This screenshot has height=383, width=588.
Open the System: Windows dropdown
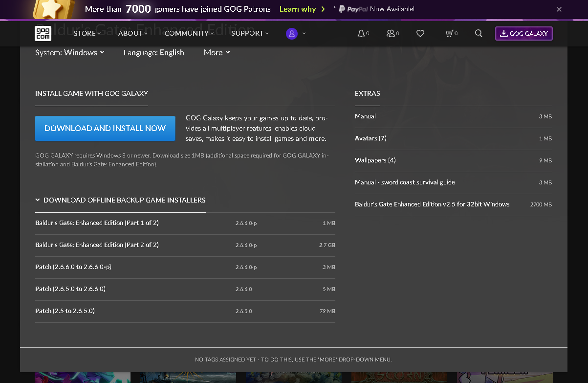(x=70, y=52)
